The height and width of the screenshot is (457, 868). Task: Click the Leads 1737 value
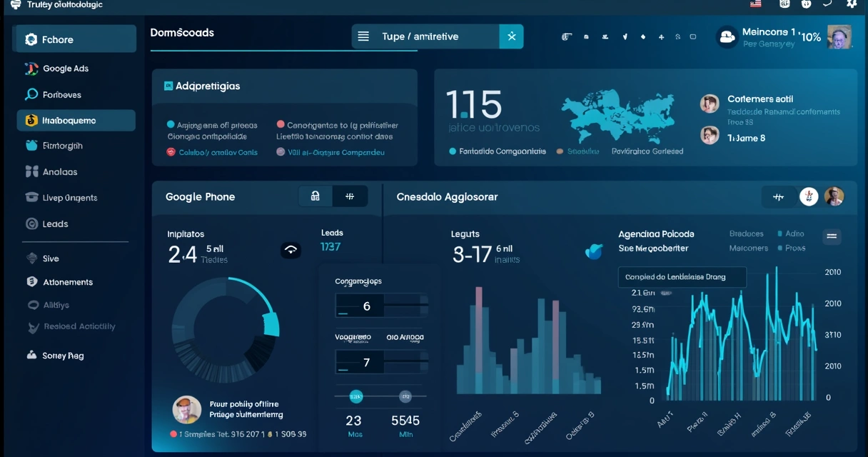[330, 246]
